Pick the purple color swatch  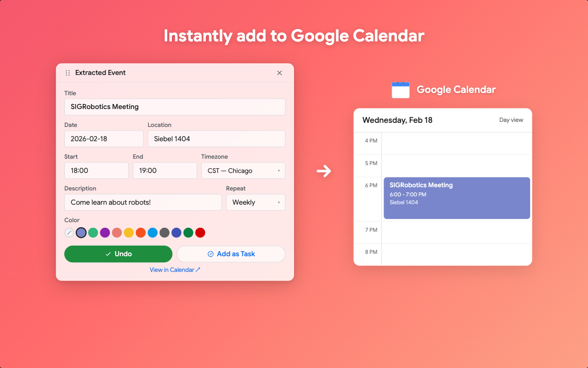point(105,233)
